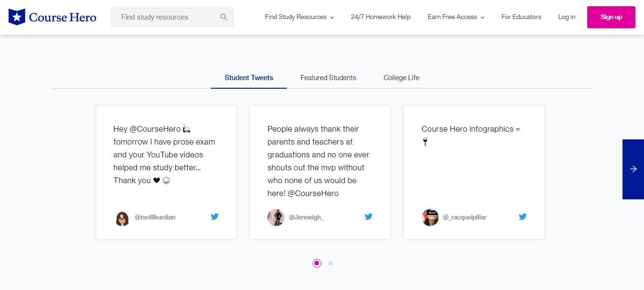
Task: Click @_racquelpillar profile avatar
Action: [x=430, y=217]
